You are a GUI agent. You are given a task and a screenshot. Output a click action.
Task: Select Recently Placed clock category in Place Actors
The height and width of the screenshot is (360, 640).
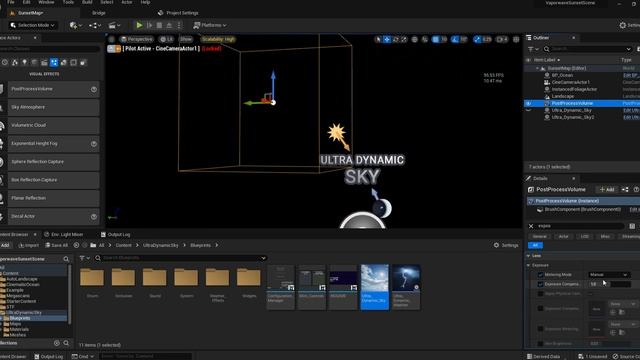tap(4, 62)
